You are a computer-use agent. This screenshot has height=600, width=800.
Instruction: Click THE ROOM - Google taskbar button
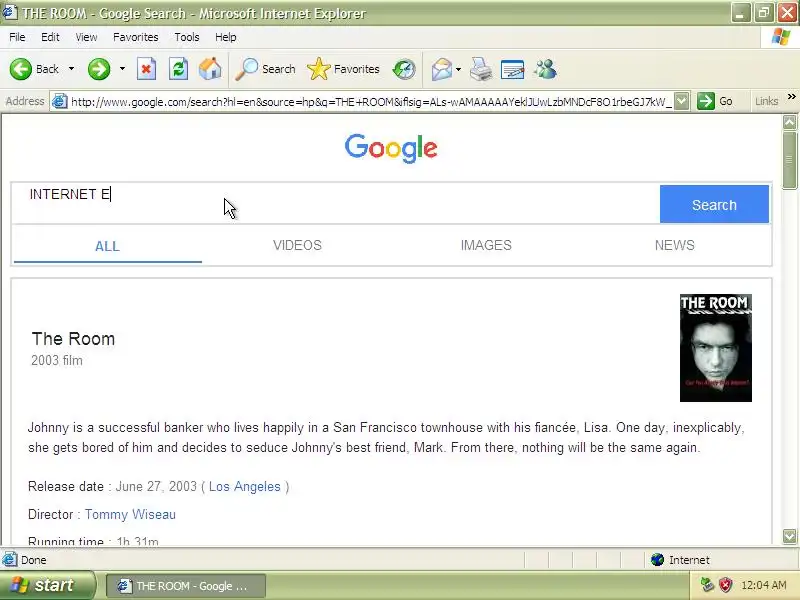tap(186, 586)
